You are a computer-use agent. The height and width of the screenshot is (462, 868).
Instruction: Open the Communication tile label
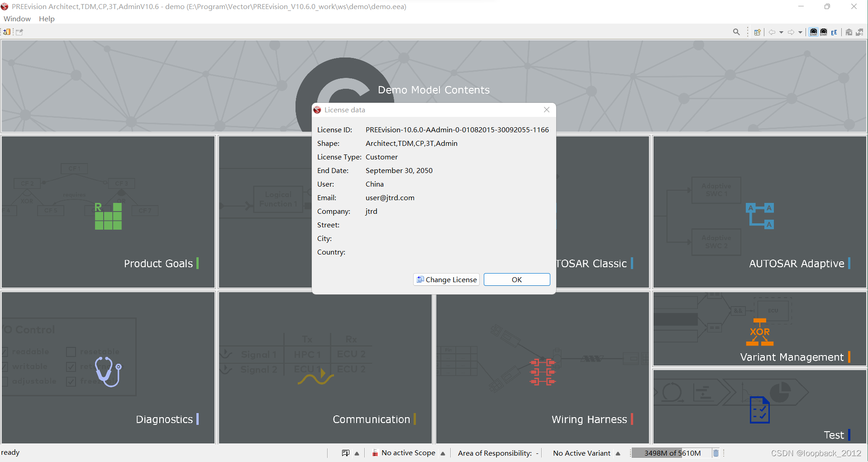pyautogui.click(x=371, y=419)
